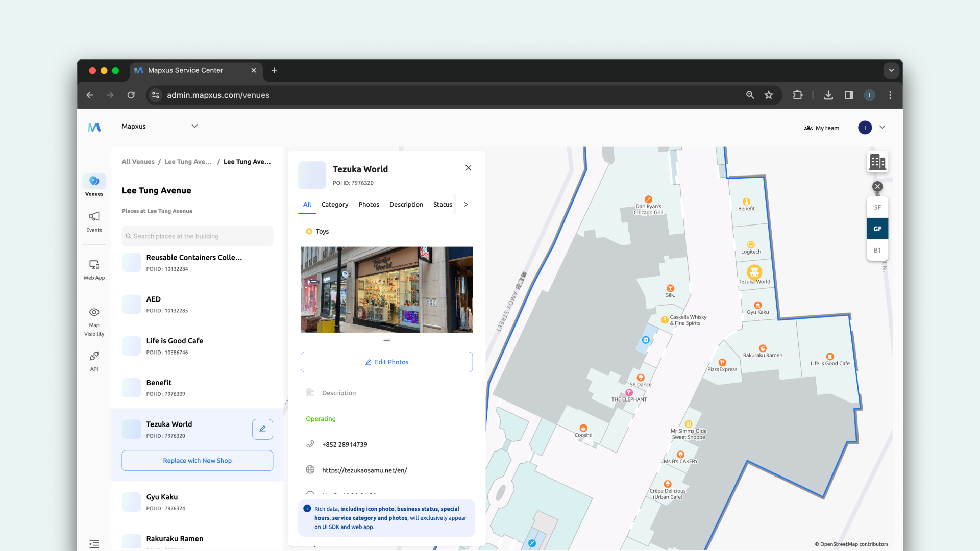Select Life is Good Cafe list item
980x551 pixels.
(x=198, y=346)
